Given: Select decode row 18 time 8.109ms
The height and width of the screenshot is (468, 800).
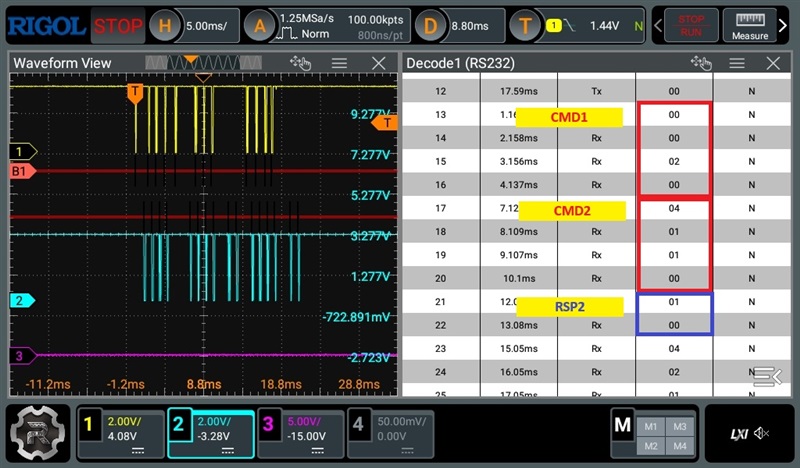Looking at the screenshot, I should pyautogui.click(x=596, y=232).
